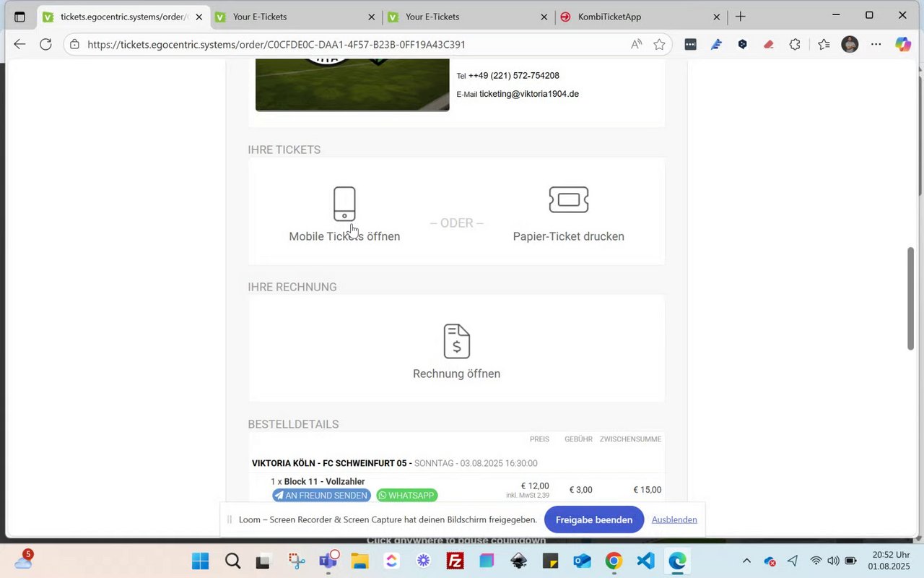Open Task View from taskbar
Screen dimensions: 924x578
click(x=264, y=561)
